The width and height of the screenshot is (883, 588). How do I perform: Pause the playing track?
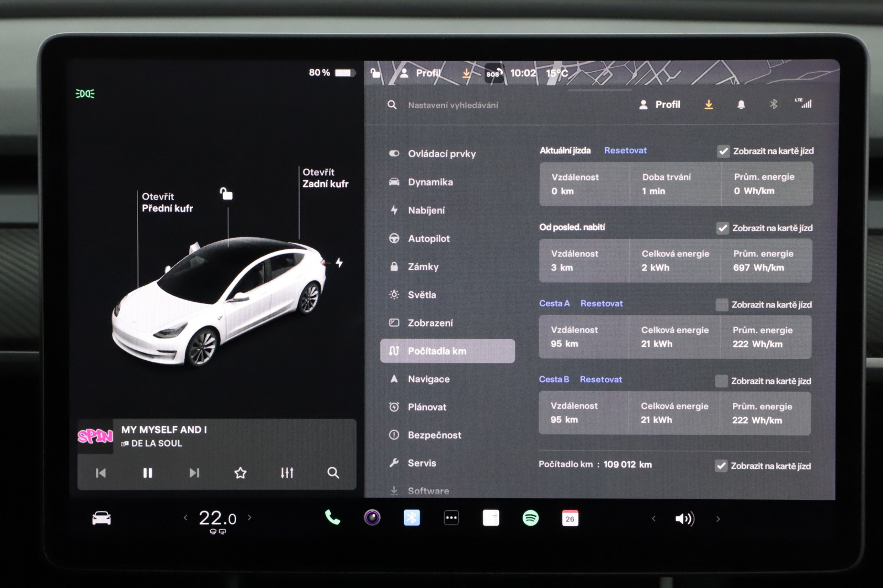(x=147, y=473)
